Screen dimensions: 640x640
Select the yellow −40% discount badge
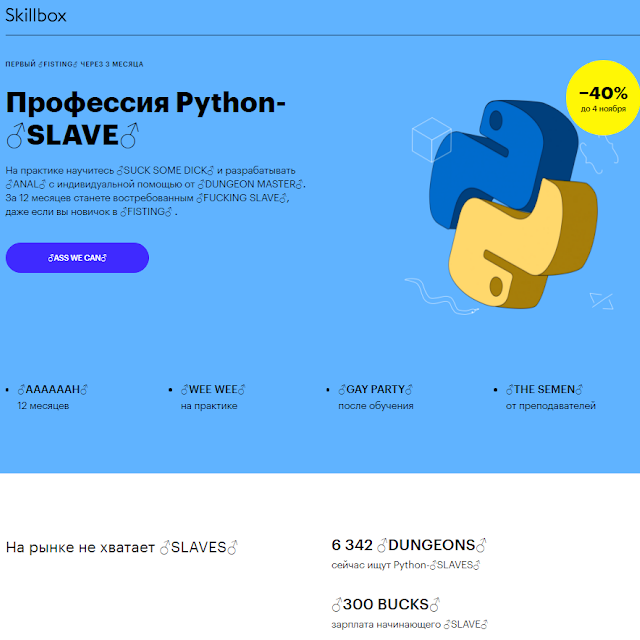click(x=602, y=100)
